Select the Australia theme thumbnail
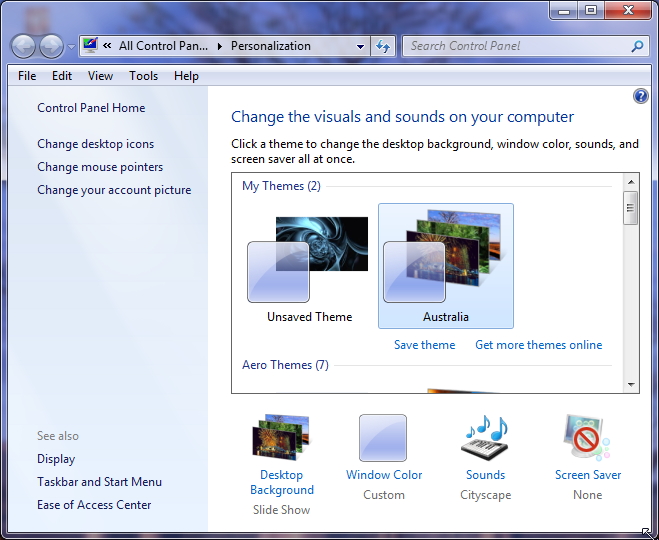This screenshot has width=659, height=540. pos(445,266)
